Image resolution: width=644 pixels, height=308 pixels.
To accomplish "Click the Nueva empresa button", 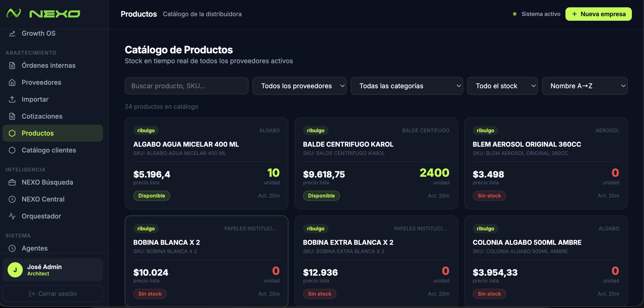I will (599, 14).
